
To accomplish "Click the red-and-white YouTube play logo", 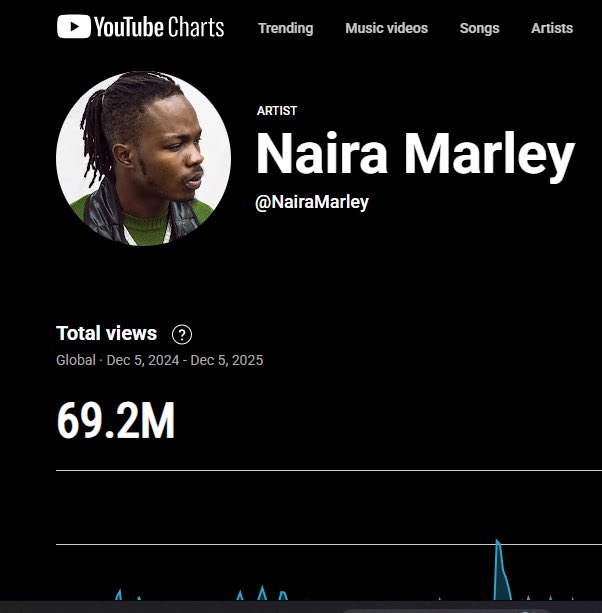I will (x=73, y=27).
